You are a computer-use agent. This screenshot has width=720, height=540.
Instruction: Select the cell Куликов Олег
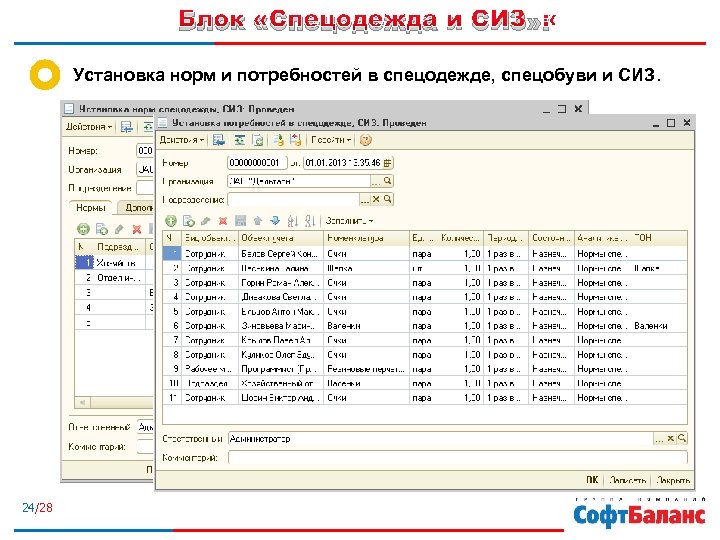pyautogui.click(x=281, y=354)
